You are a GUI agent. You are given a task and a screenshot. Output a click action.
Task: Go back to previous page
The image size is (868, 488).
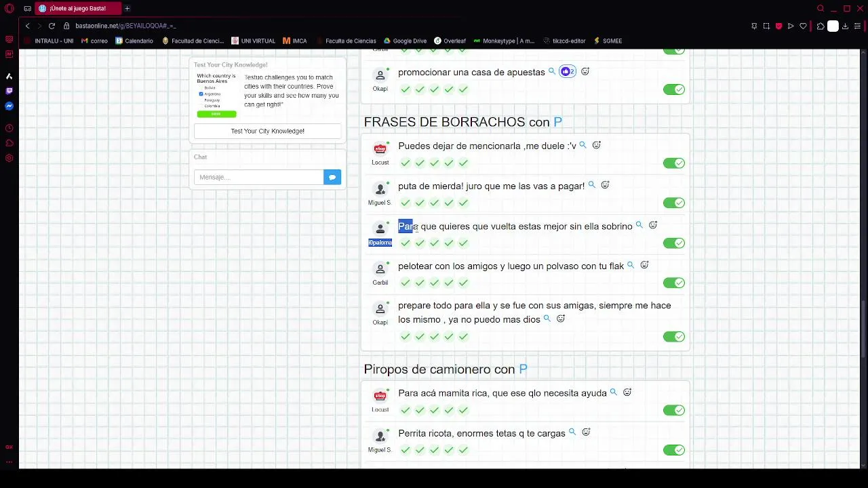pos(27,26)
